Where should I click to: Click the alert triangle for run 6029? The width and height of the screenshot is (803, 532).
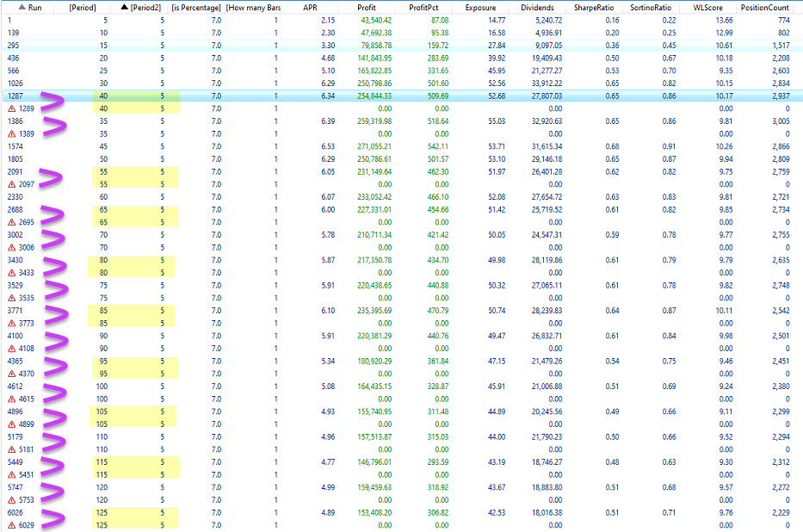(9, 525)
